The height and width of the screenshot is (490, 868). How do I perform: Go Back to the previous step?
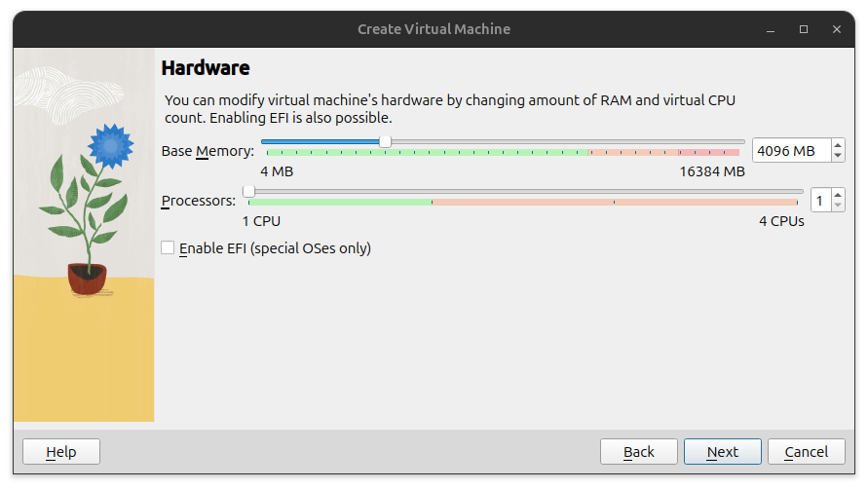click(x=639, y=452)
